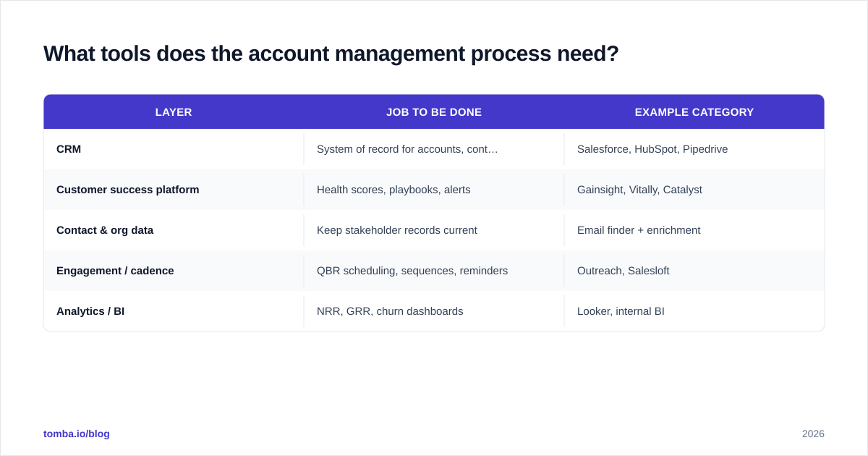Click the page title about account management tools
The width and height of the screenshot is (868, 456).
tap(331, 54)
